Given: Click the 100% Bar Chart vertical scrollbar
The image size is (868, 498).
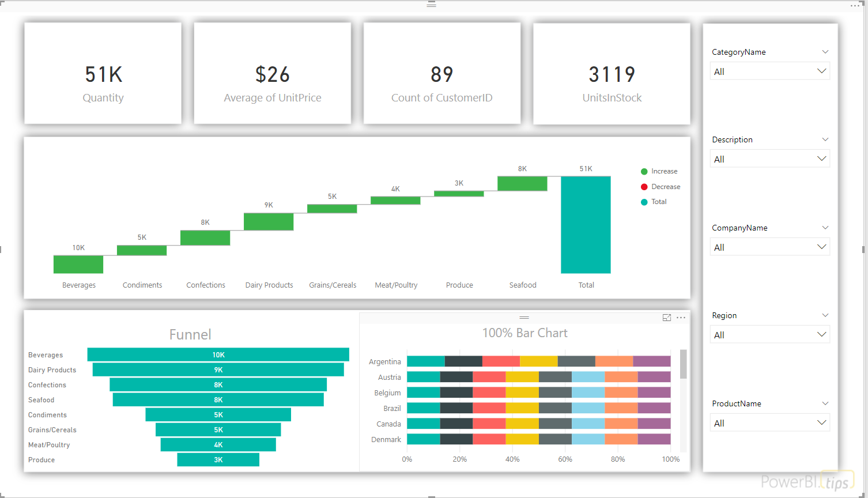Looking at the screenshot, I should click(684, 401).
